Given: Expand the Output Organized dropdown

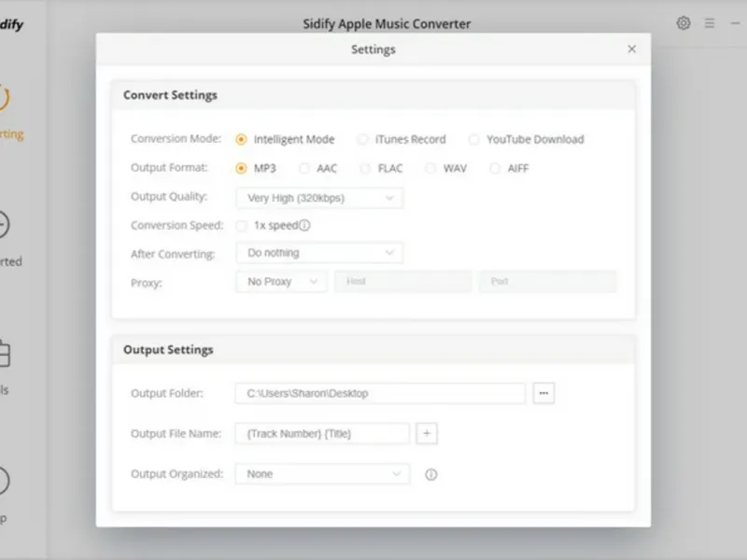Looking at the screenshot, I should pos(322,474).
